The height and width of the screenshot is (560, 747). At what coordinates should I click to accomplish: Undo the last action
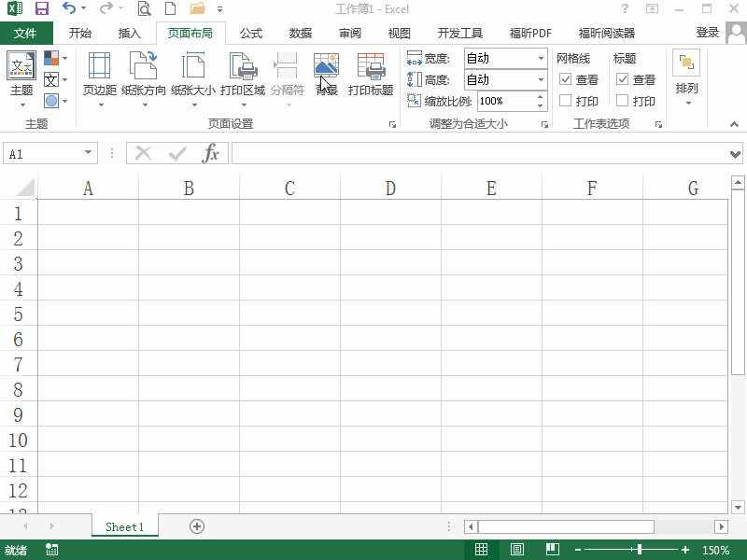(69, 8)
